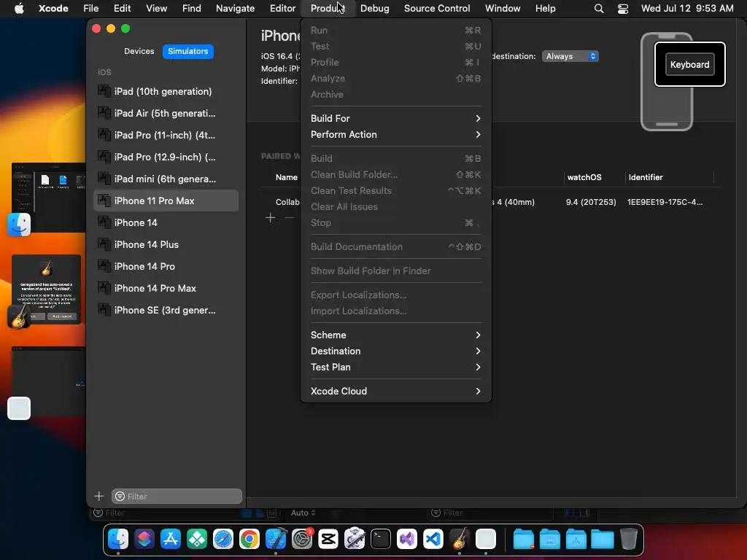Open the App Store Dock icon
747x560 pixels.
(x=171, y=540)
